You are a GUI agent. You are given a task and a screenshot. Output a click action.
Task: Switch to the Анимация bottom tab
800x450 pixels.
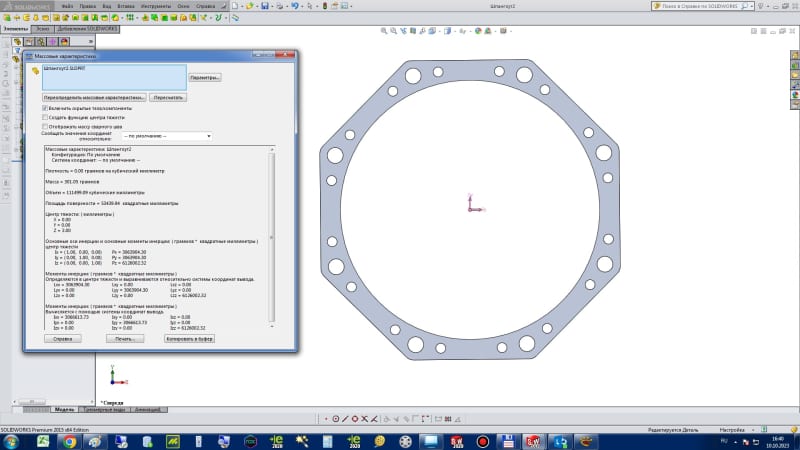148,410
